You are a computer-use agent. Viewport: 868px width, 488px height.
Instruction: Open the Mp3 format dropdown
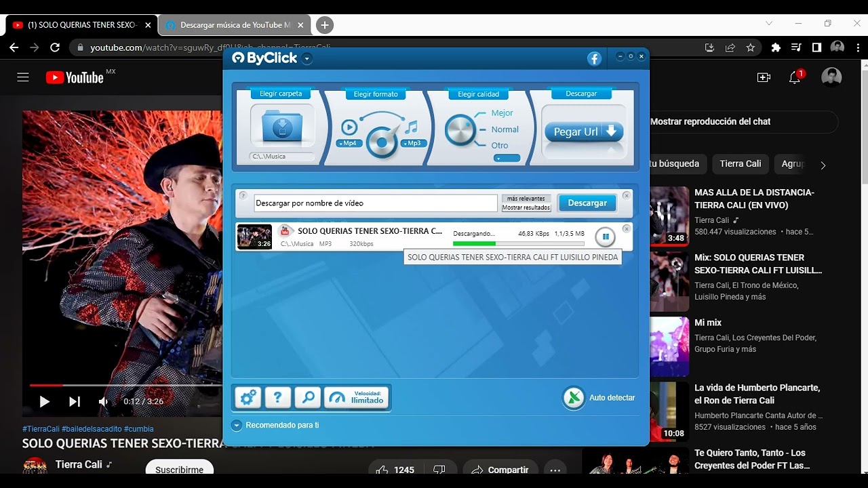pyautogui.click(x=414, y=144)
